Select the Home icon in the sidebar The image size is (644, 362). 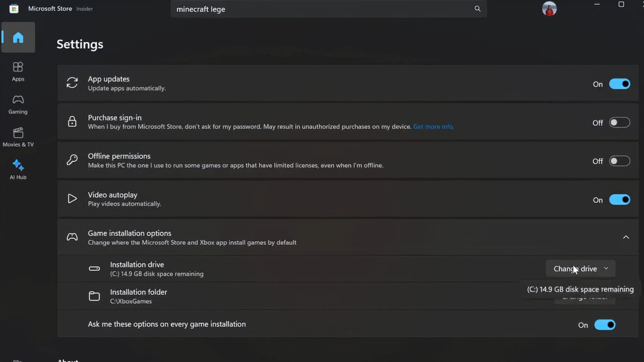point(18,37)
